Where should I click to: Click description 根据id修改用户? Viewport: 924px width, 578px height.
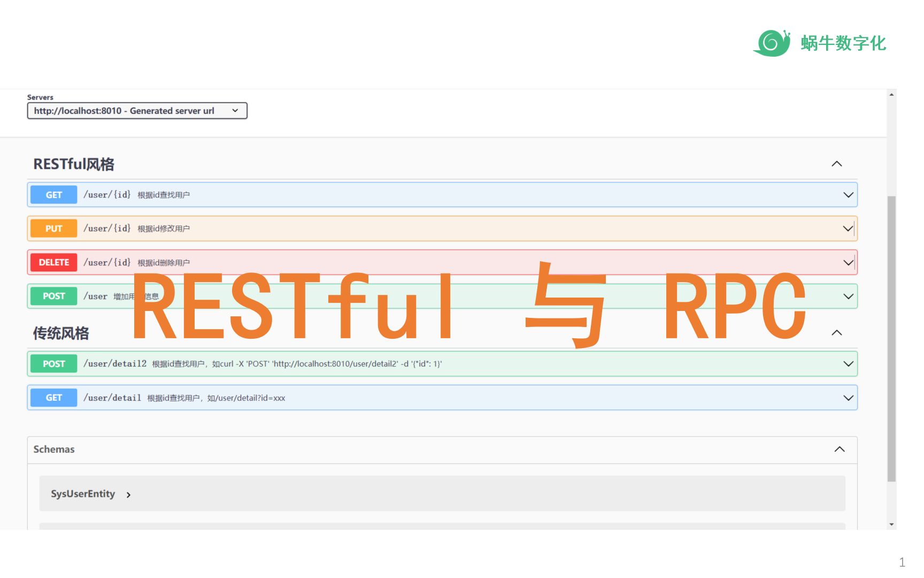click(164, 229)
